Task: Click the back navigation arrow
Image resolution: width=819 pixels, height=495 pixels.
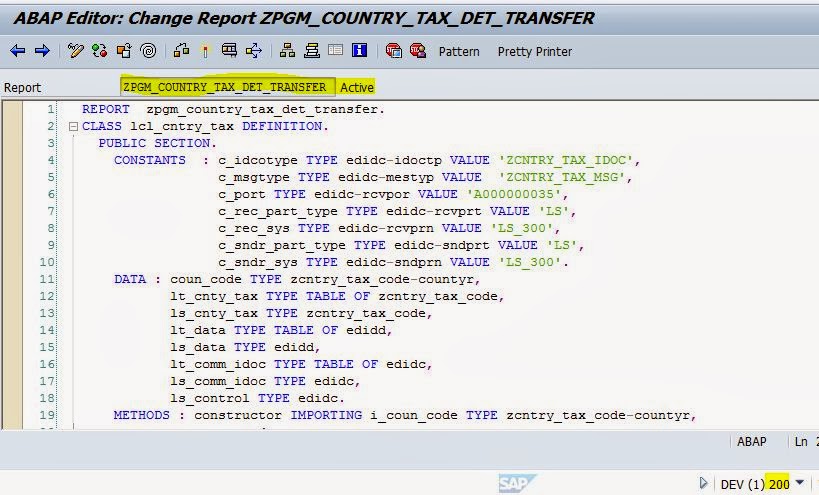Action: pyautogui.click(x=18, y=51)
